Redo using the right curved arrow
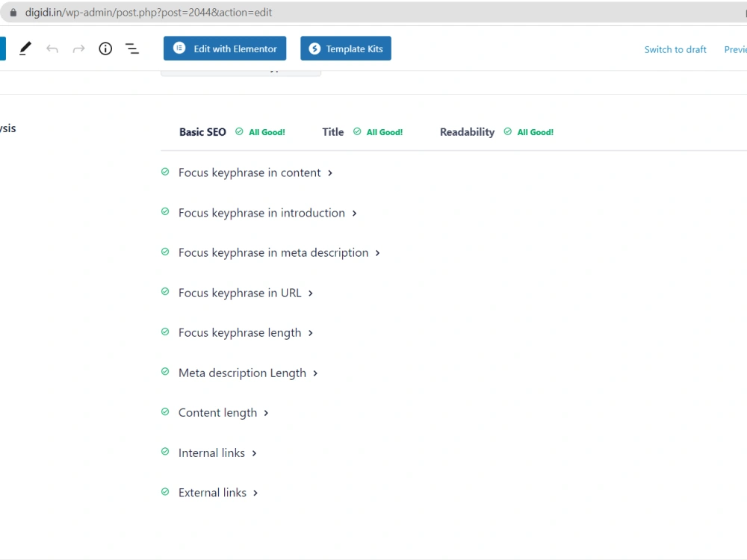747x560 pixels. 78,49
